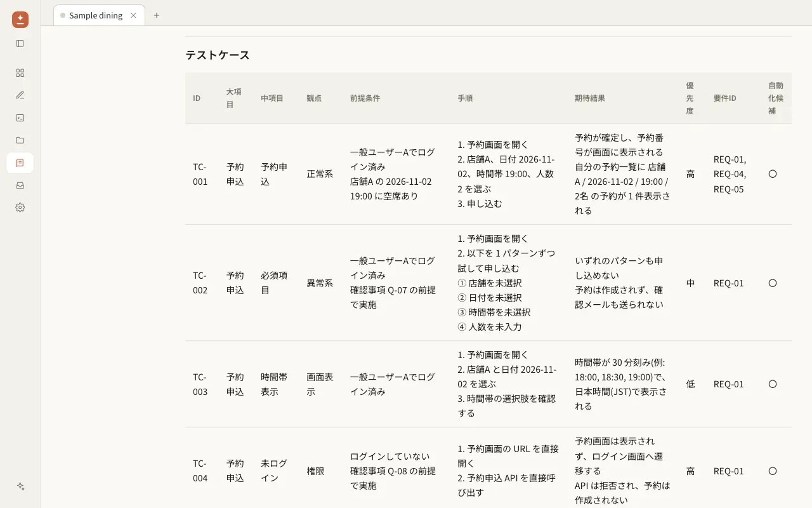Toggle the sidebar panel icon

tap(20, 43)
